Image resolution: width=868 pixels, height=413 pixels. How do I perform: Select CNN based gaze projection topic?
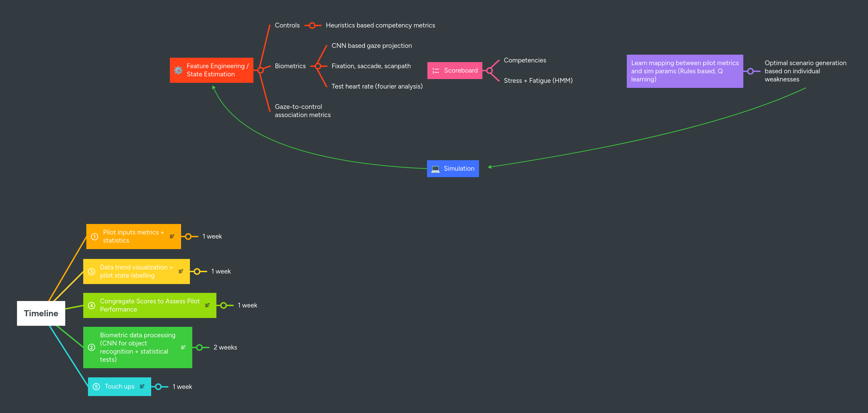372,46
